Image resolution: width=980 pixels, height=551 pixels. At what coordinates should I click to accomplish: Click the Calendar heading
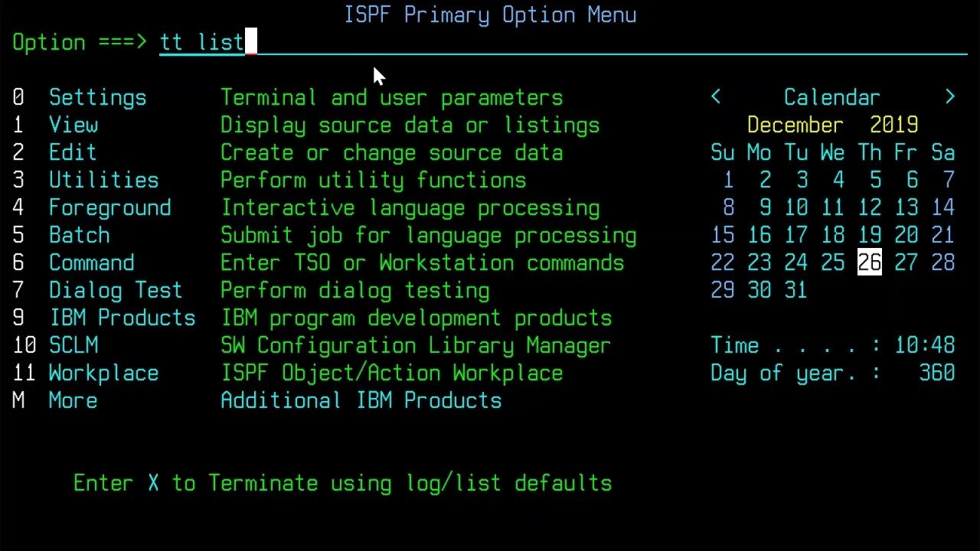tap(832, 97)
